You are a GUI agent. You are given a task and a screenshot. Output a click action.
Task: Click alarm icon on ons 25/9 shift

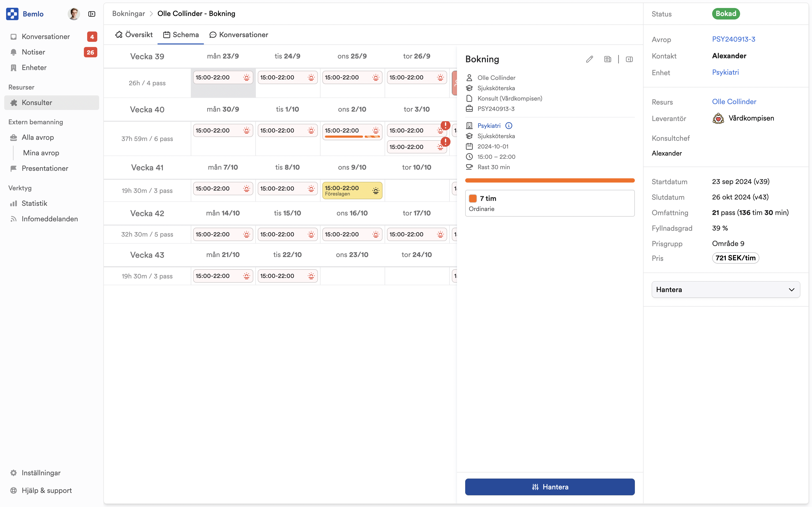coord(376,78)
